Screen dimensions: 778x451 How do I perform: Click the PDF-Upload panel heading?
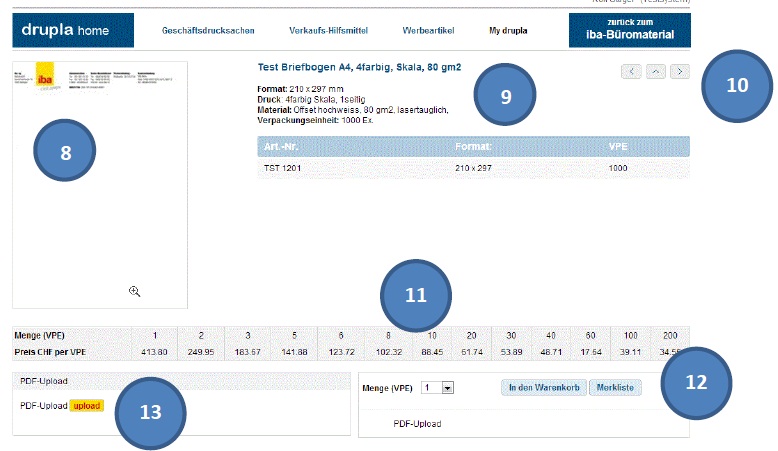click(x=44, y=381)
